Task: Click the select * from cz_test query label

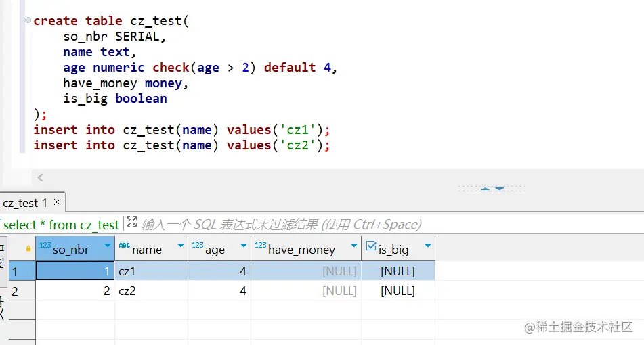Action: 61,225
